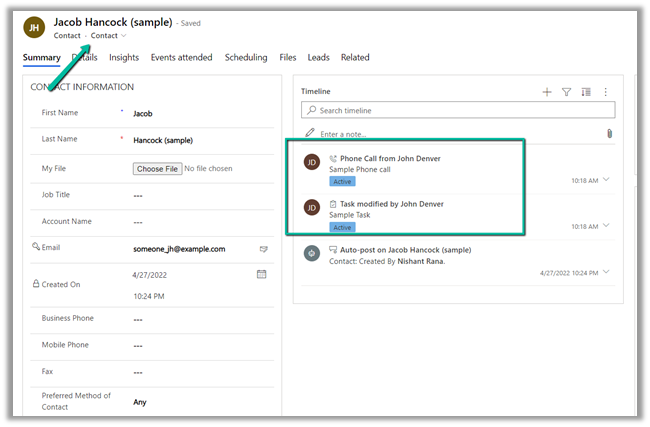Go to the Events attended tab

pos(181,58)
